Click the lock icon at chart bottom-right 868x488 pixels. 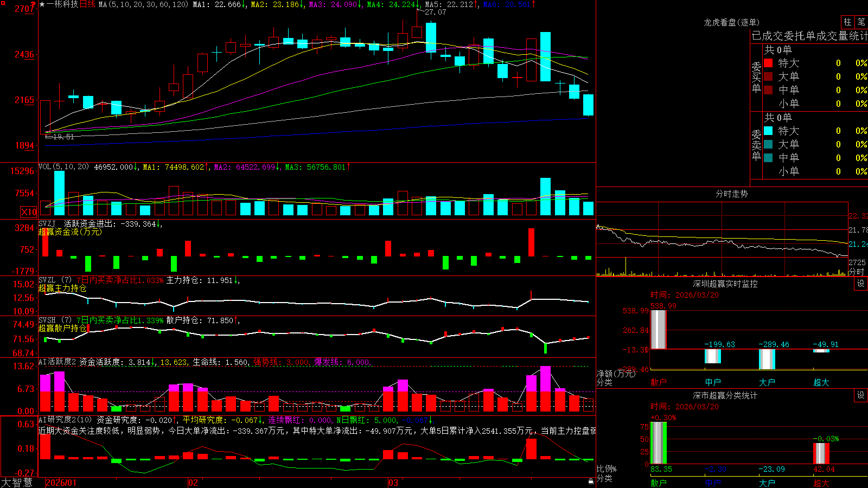pos(591,481)
